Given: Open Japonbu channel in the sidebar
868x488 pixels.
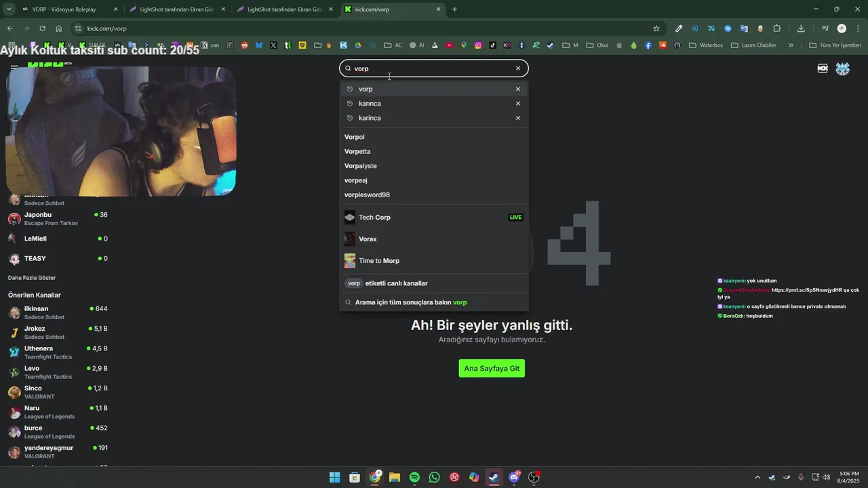Looking at the screenshot, I should point(58,219).
